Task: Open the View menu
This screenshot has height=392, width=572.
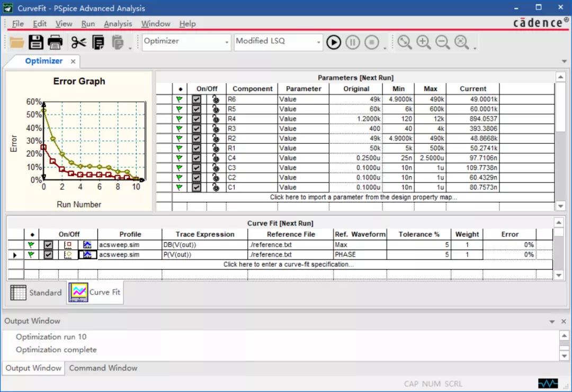Action: 64,24
